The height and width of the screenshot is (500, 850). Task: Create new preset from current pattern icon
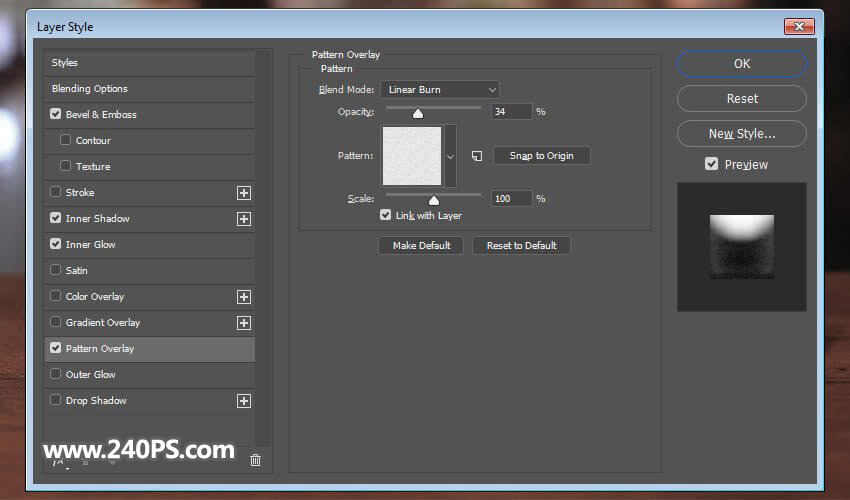[476, 156]
